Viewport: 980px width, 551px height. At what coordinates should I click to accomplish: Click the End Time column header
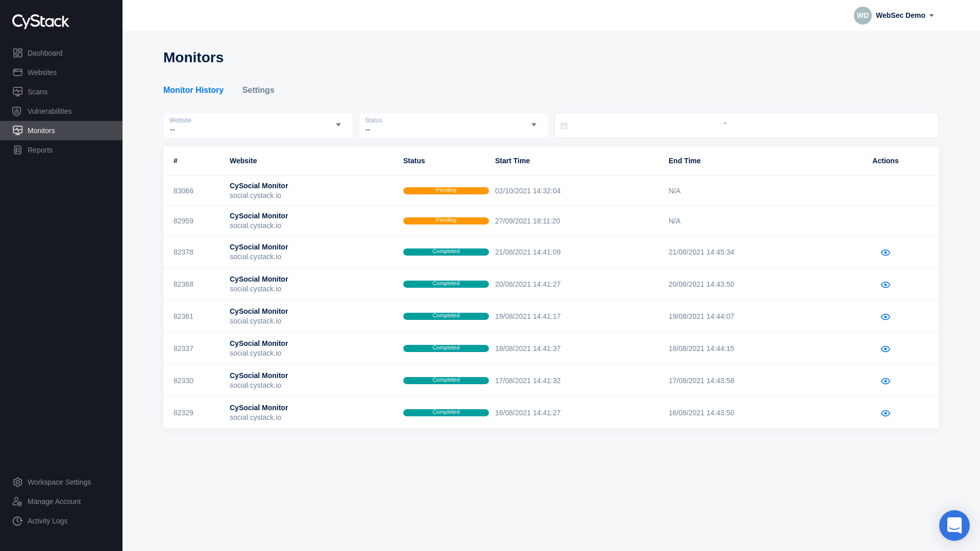684,161
